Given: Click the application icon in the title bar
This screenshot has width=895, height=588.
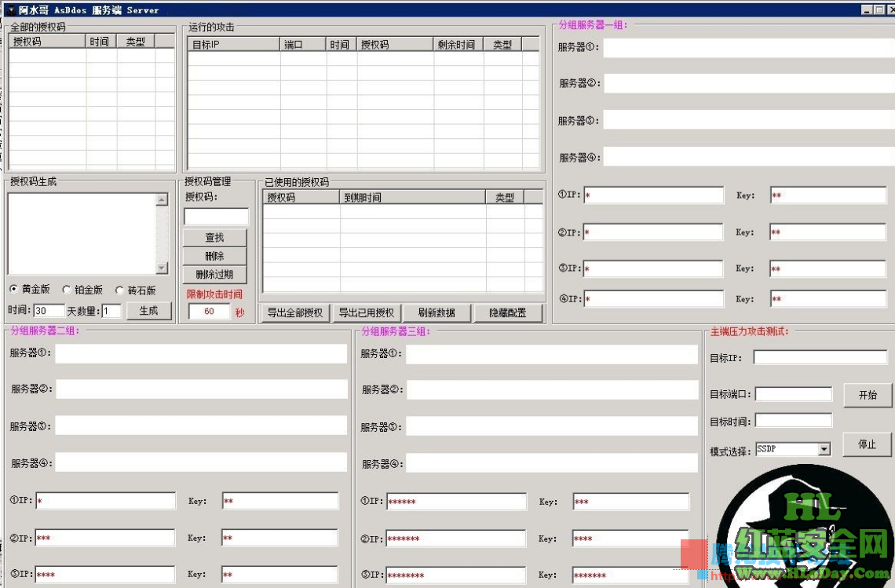Looking at the screenshot, I should (x=10, y=9).
